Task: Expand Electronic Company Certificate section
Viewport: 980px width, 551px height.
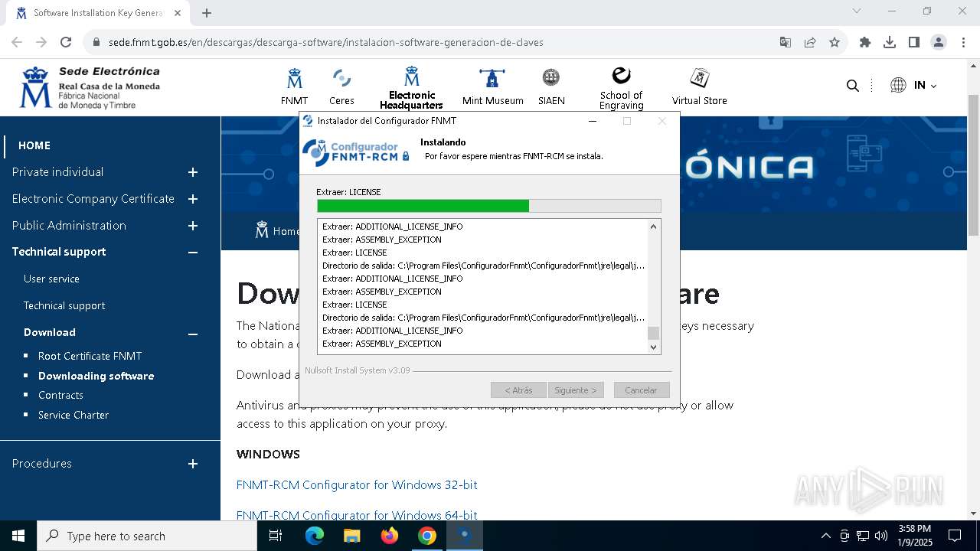Action: tap(193, 199)
